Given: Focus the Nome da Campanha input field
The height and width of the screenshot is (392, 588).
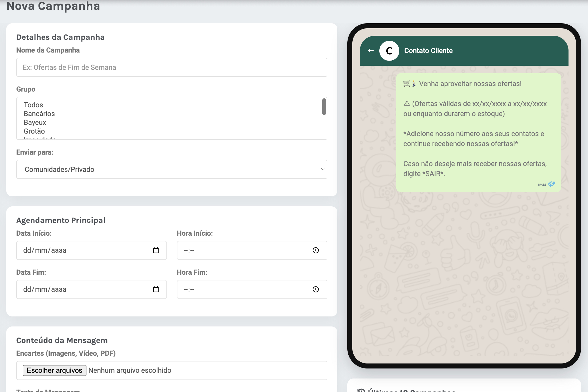Looking at the screenshot, I should [x=172, y=67].
